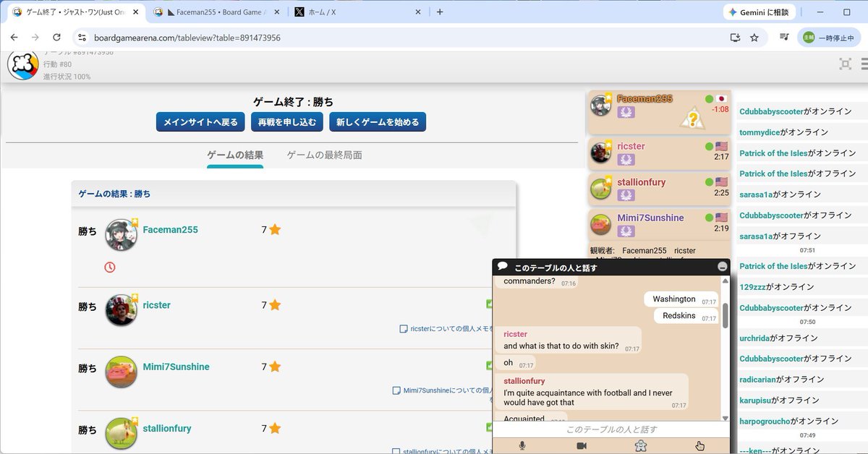Click the 一時停止中 profile button
868x454 pixels.
click(x=829, y=38)
